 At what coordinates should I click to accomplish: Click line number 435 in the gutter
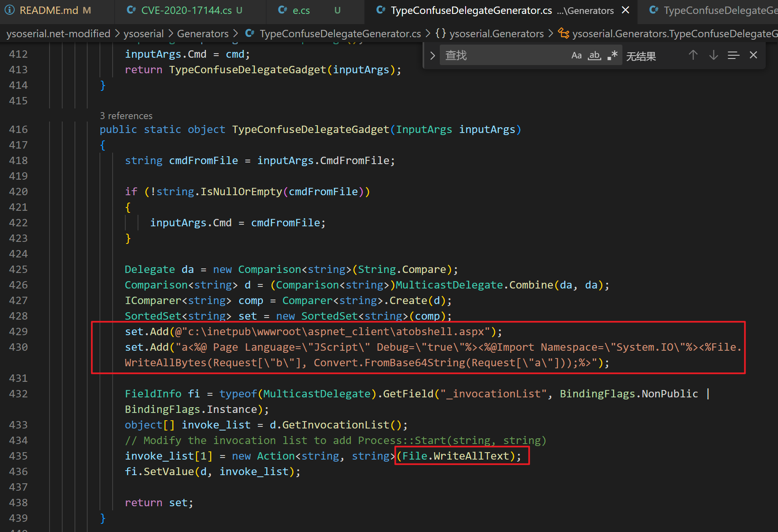click(x=18, y=456)
